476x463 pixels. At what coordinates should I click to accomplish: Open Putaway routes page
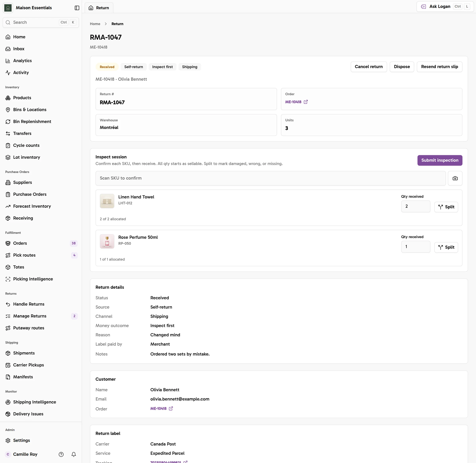(41, 328)
